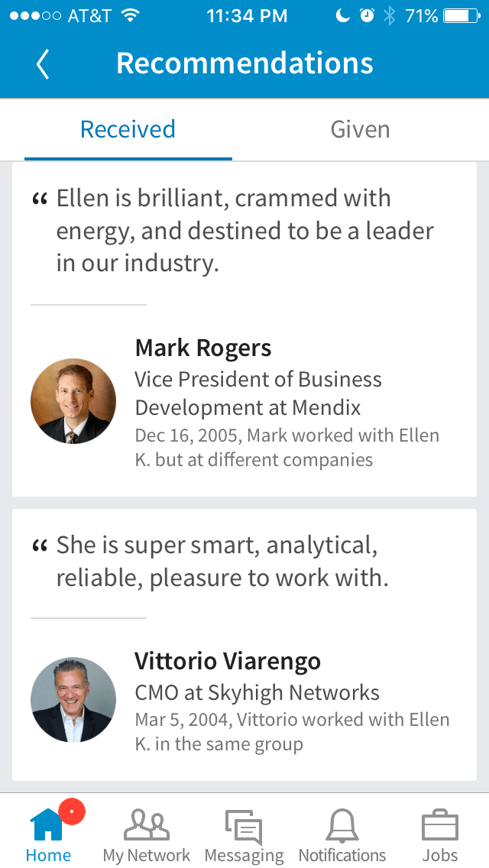Tap the back arrow in header
This screenshot has width=489, height=868.
pyautogui.click(x=43, y=64)
